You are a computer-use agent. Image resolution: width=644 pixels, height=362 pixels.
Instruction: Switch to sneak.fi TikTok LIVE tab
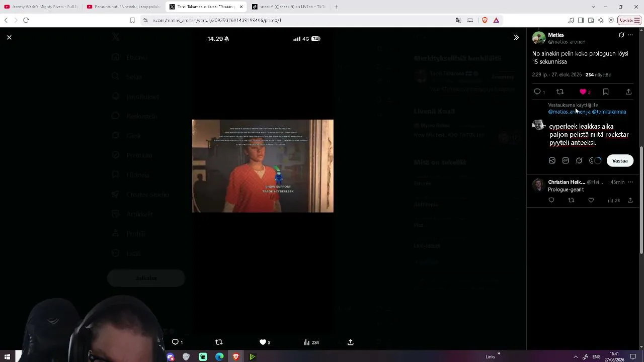[288, 7]
